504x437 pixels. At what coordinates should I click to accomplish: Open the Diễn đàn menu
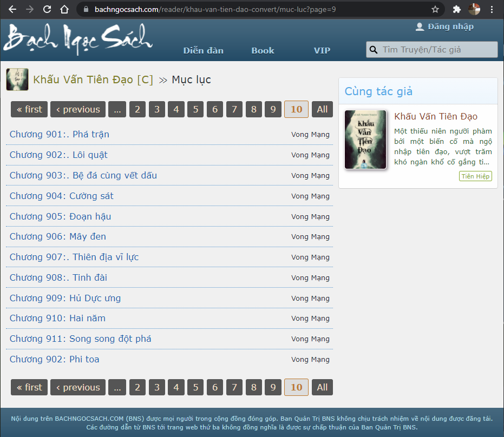[203, 50]
